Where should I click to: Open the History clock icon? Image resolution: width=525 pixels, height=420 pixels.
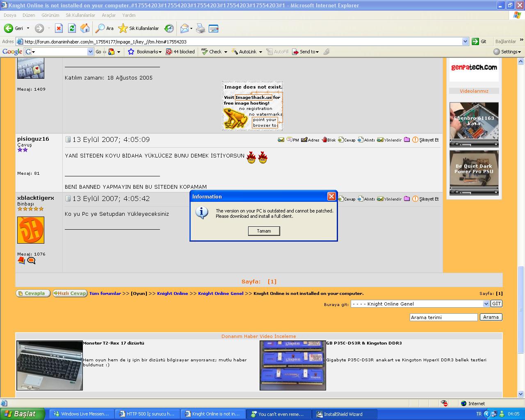[169, 28]
